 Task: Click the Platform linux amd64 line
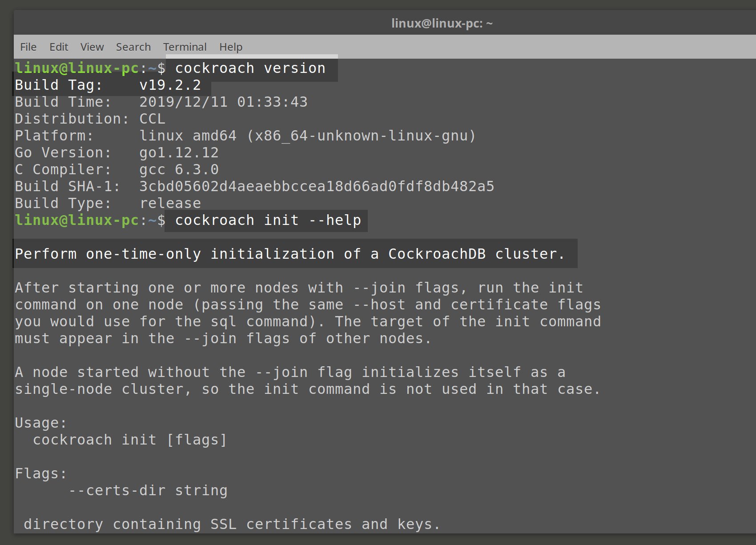pyautogui.click(x=245, y=136)
